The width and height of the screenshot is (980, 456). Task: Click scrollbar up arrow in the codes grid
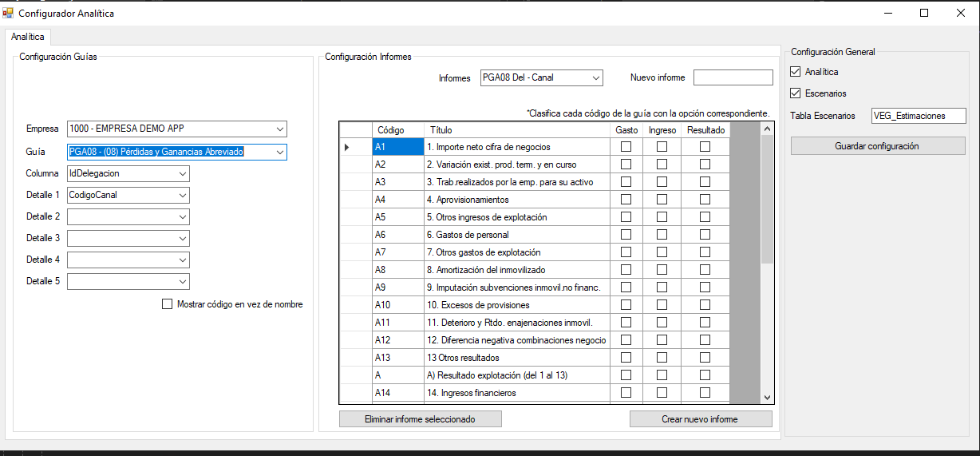(x=767, y=129)
